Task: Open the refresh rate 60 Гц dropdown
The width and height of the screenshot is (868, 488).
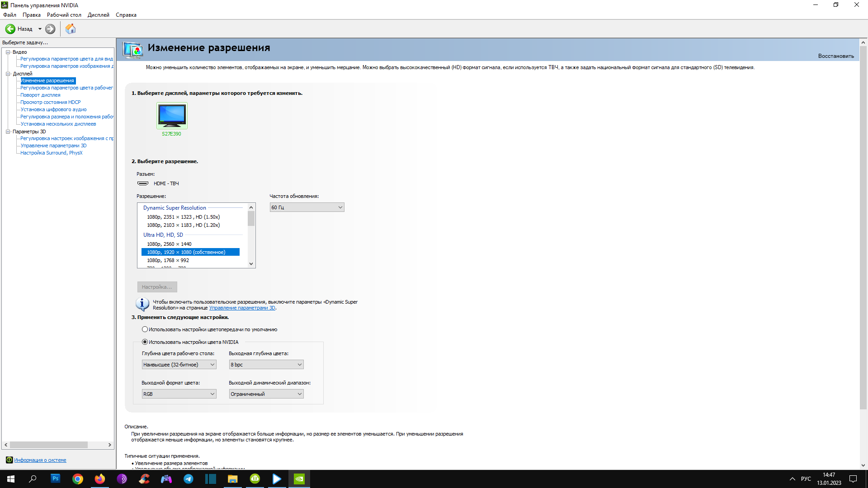Action: tap(307, 207)
